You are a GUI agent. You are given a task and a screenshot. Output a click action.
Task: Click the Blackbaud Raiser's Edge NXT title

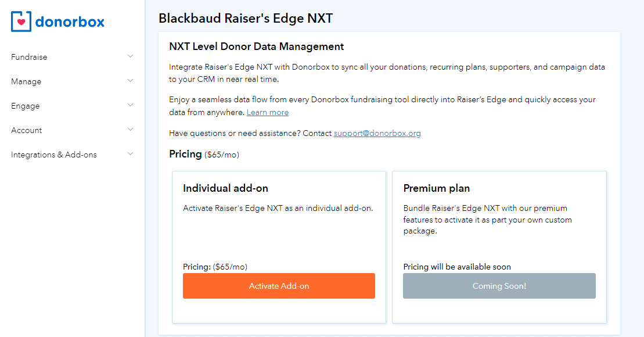click(246, 18)
